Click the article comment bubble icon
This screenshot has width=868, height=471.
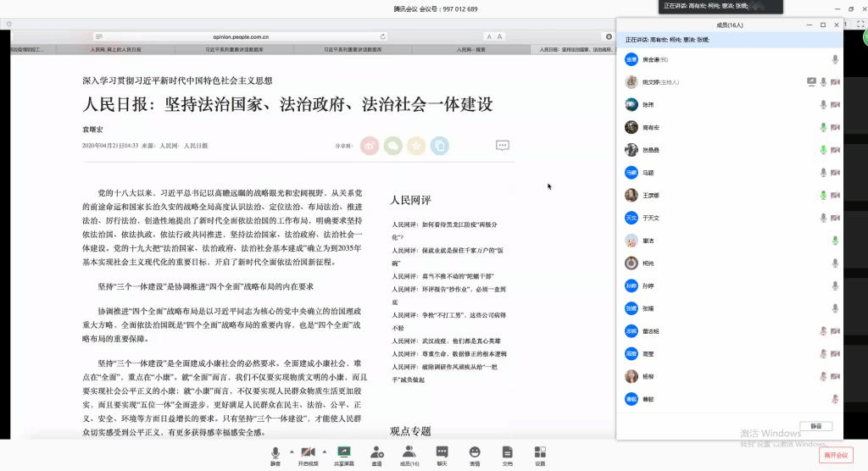(x=502, y=146)
